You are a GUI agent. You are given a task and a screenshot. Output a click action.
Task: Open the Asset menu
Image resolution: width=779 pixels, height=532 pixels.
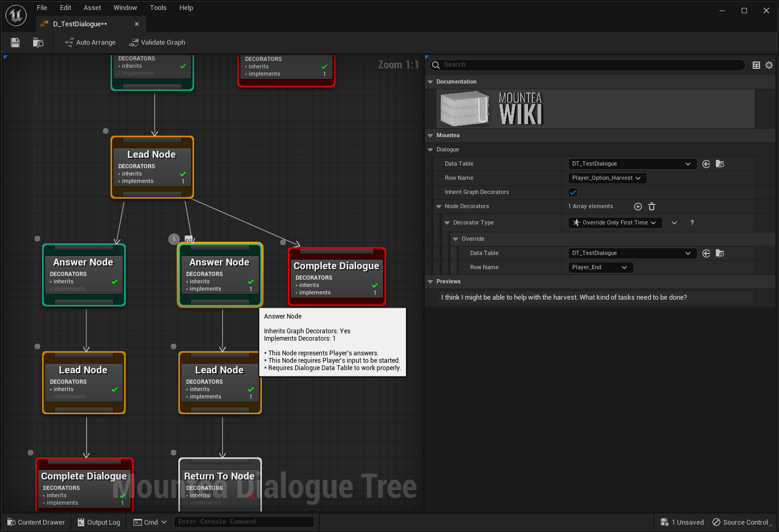(92, 8)
